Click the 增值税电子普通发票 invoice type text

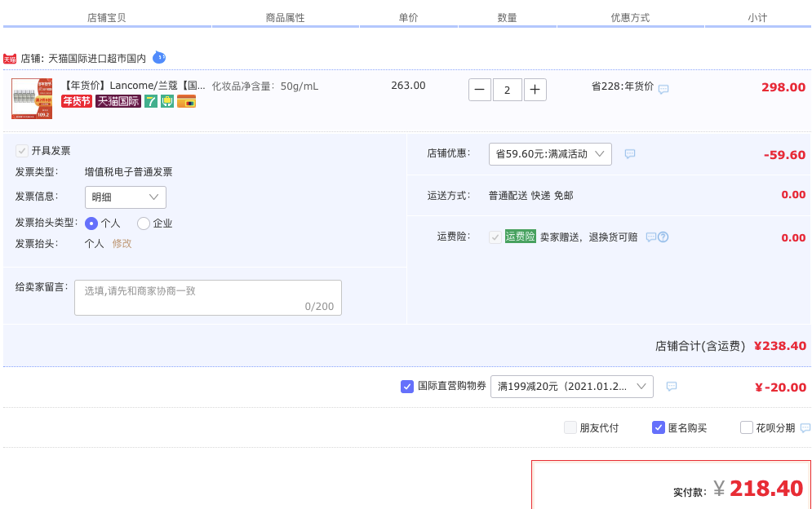[x=128, y=172]
